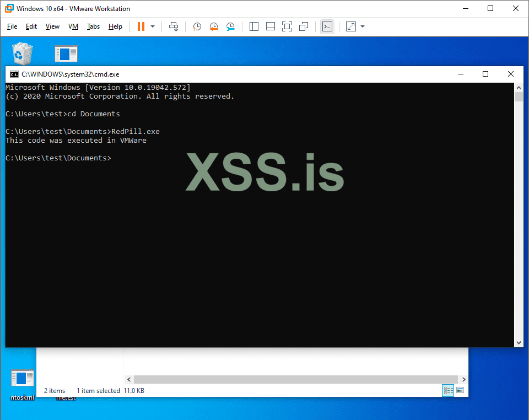529x420 pixels.
Task: Take a snapshot of the VM
Action: coord(197,26)
